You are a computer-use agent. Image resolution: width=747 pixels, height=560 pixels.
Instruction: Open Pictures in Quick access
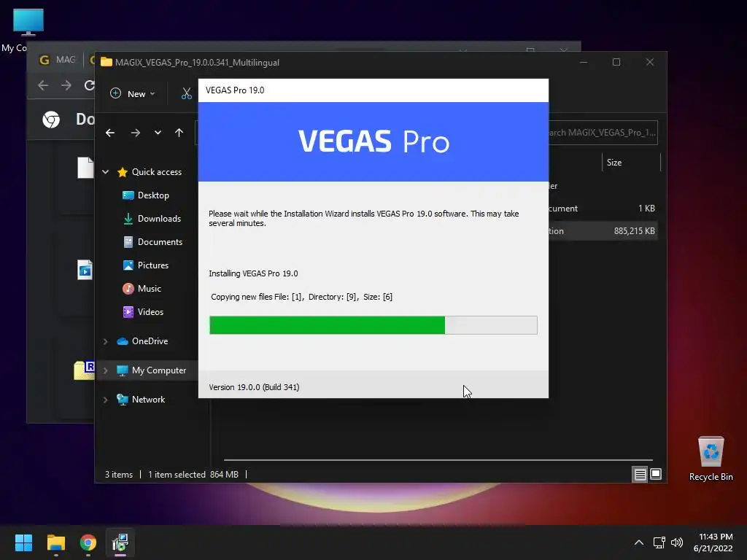tap(153, 265)
